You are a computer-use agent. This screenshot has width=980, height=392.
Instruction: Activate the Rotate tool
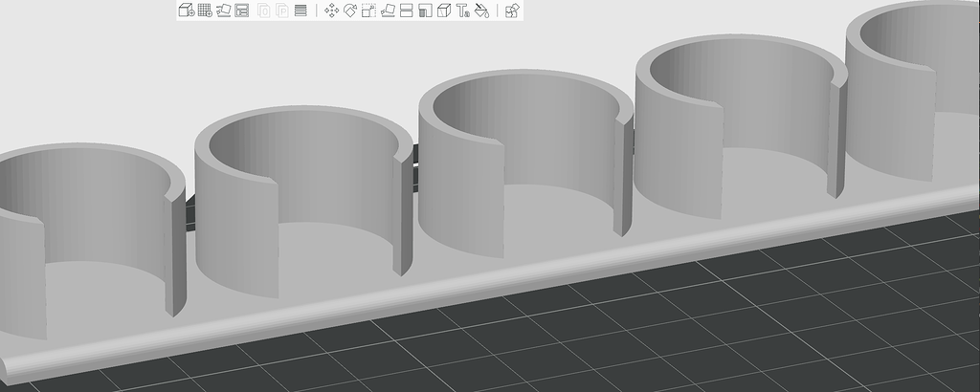350,11
